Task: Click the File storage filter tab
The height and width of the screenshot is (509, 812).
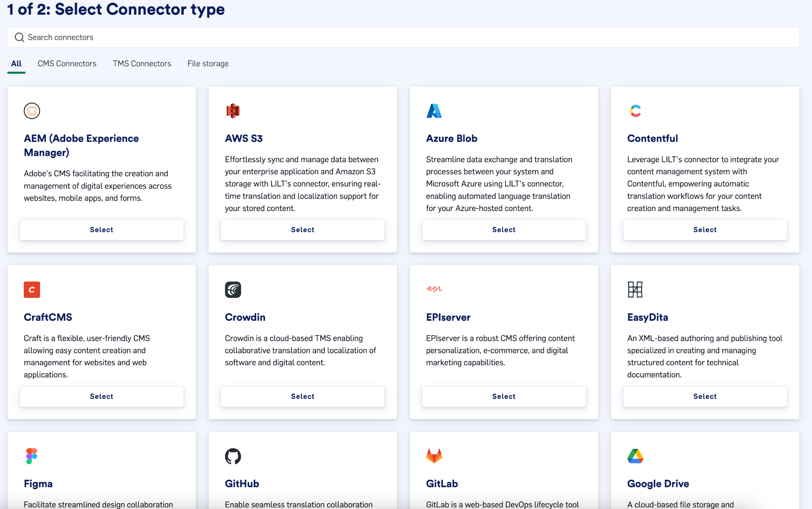Action: [208, 63]
